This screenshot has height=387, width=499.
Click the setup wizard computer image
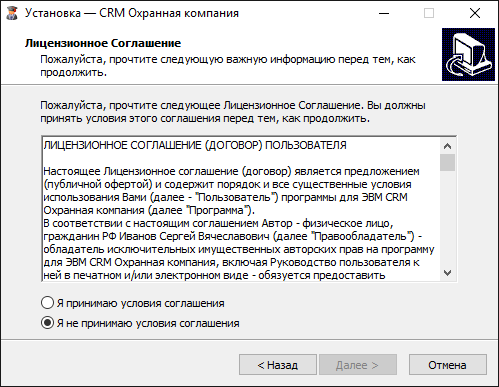(468, 55)
